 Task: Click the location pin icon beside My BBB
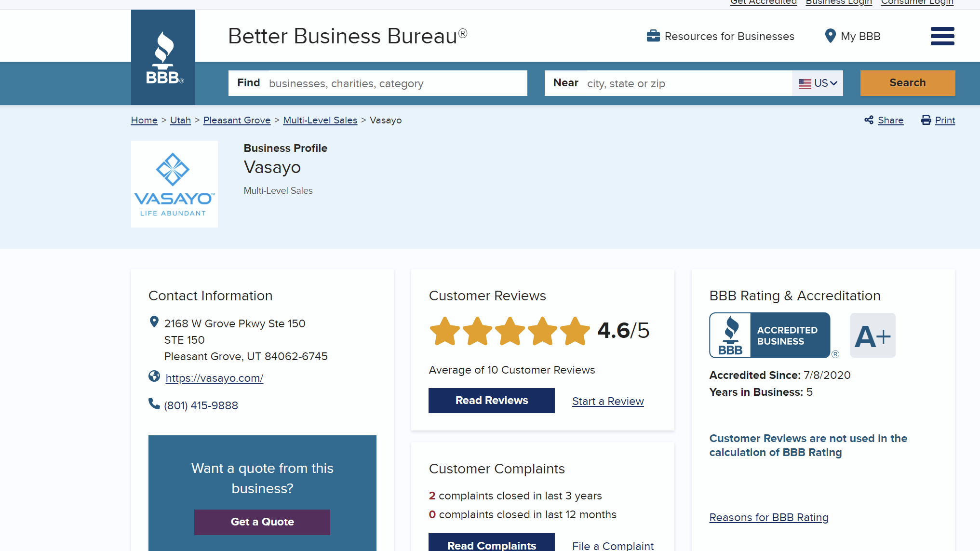[x=830, y=36]
